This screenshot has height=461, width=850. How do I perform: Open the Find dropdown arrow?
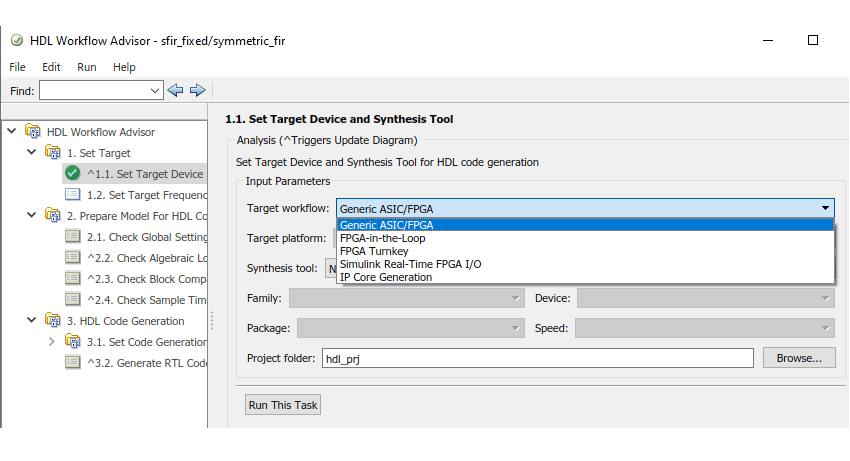(155, 90)
